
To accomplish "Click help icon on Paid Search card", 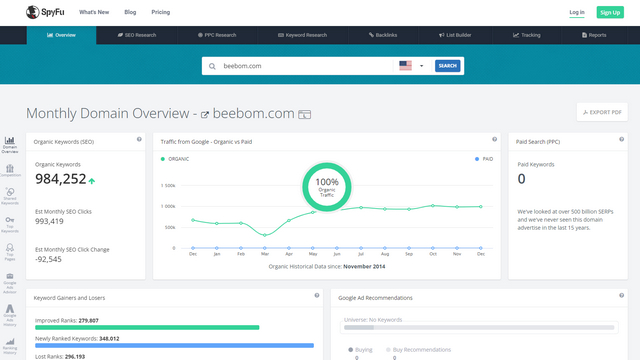I will [621, 139].
